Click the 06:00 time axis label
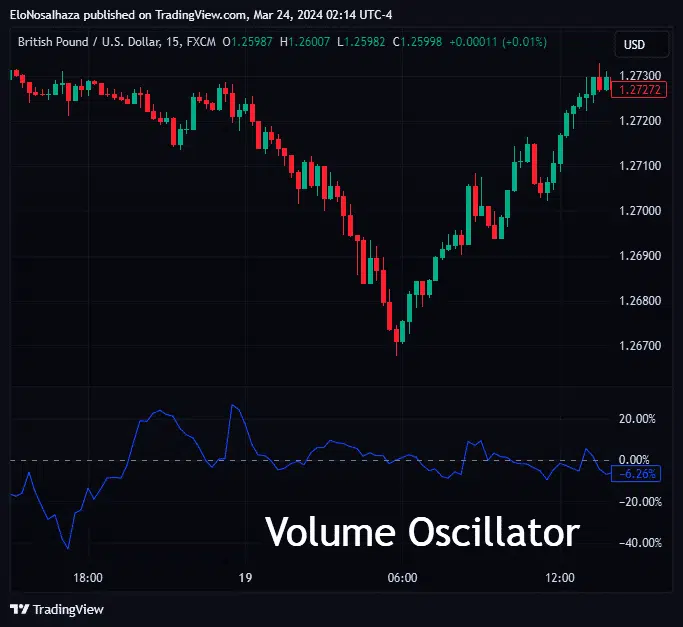This screenshot has width=683, height=627. point(402,578)
